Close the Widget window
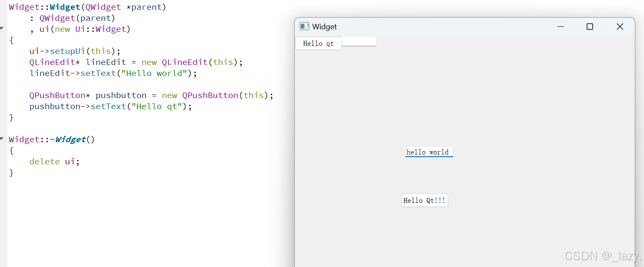Viewport: 644px width, 267px height. click(x=620, y=26)
